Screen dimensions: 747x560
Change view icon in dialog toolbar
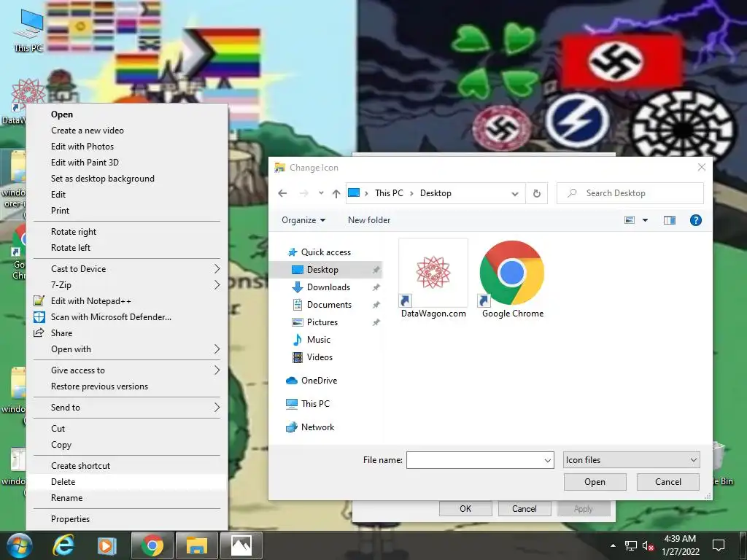[x=630, y=220]
